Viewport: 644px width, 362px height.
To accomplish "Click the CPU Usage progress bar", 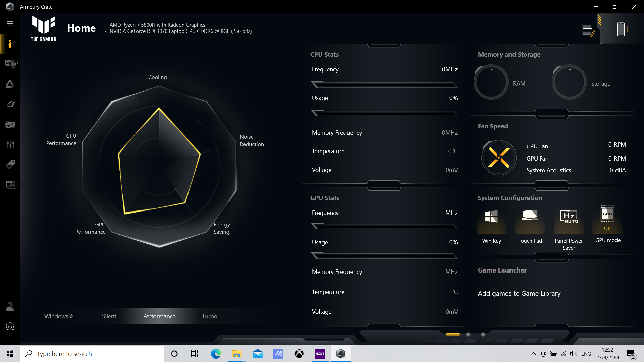I will (384, 113).
